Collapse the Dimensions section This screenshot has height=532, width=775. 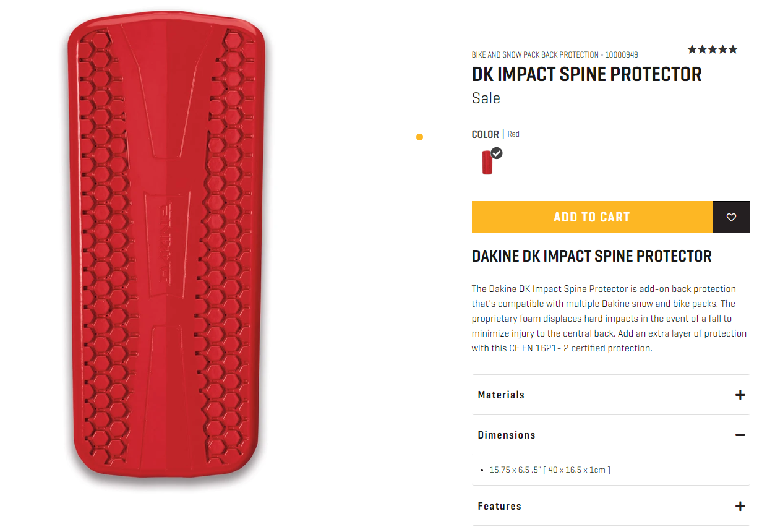coord(611,435)
